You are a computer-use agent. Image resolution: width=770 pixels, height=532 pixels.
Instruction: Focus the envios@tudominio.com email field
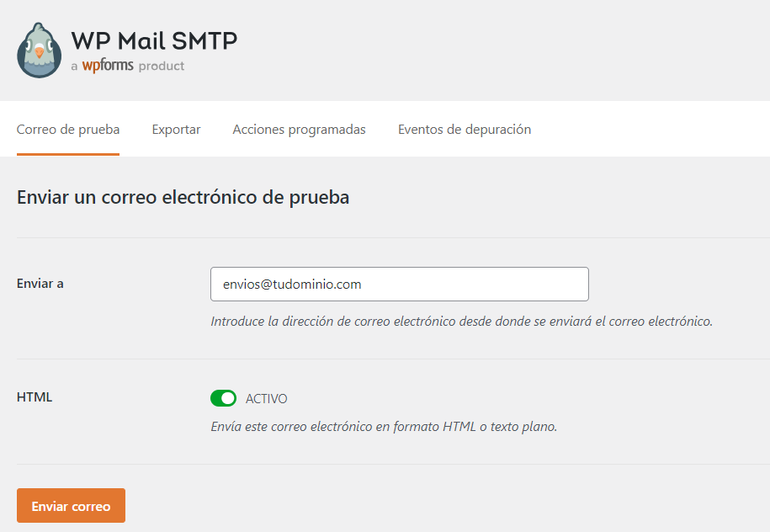click(400, 284)
